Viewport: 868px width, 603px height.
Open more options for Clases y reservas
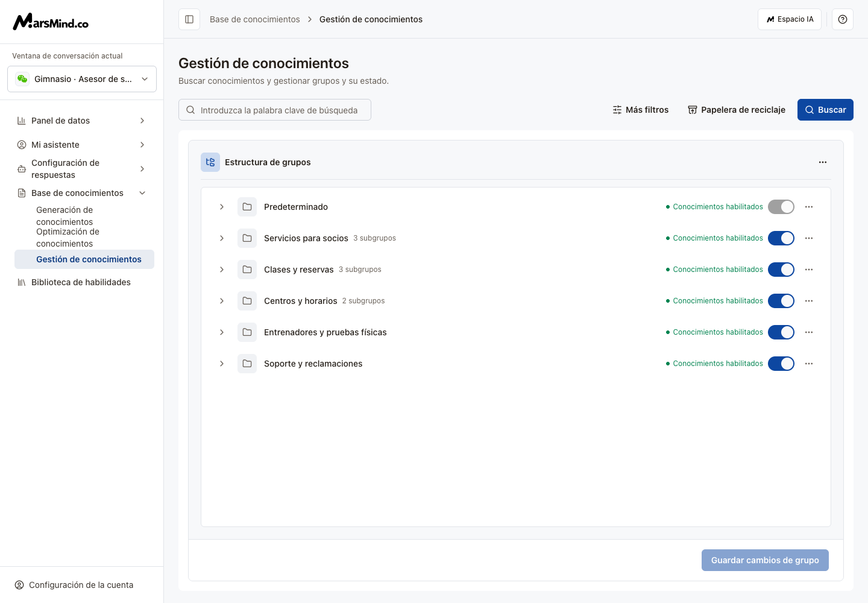tap(809, 270)
